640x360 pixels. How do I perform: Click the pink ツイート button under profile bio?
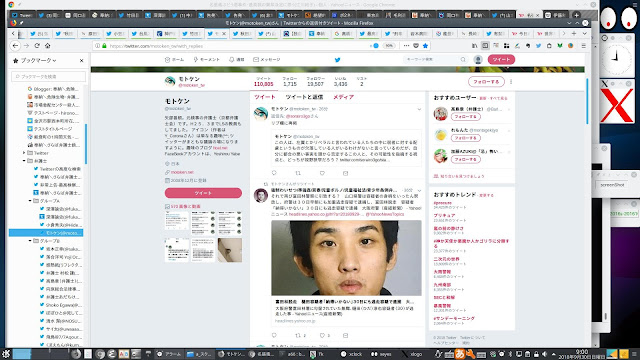tap(203, 193)
